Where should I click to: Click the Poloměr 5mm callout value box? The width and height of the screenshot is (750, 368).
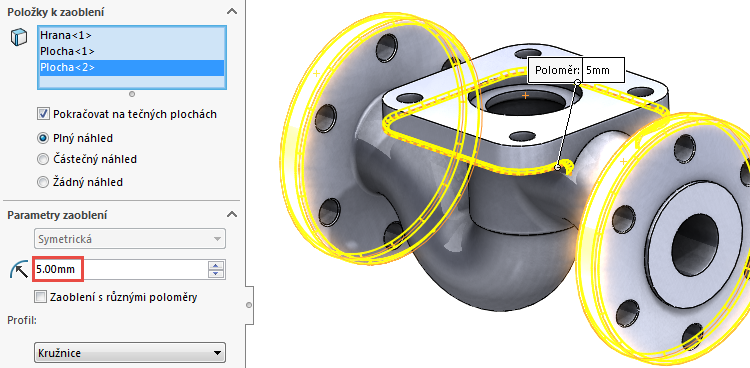(x=605, y=70)
